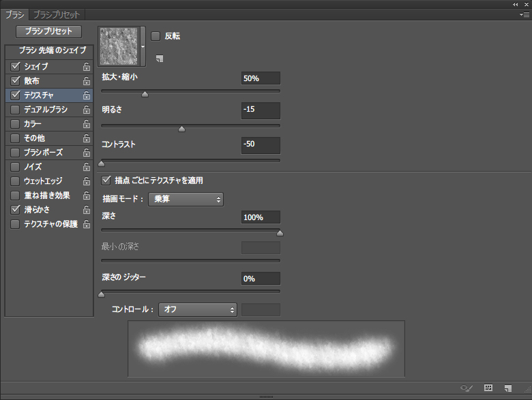Enable the ウェットエッジ checkbox

tap(15, 181)
